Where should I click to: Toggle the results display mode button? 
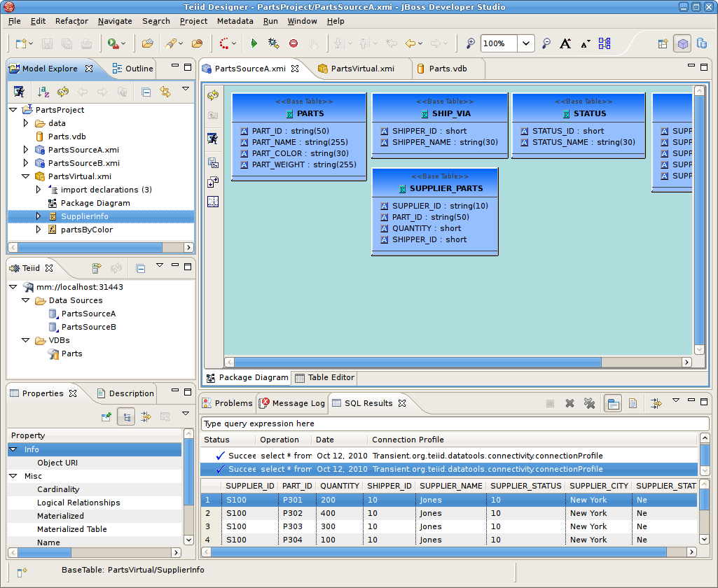click(x=613, y=404)
